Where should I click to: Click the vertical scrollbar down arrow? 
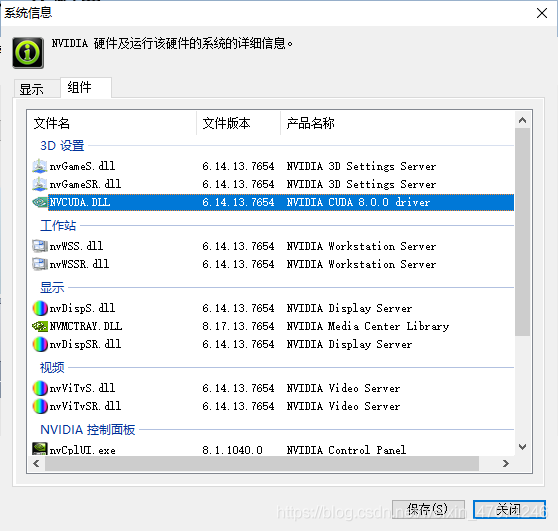[x=522, y=447]
